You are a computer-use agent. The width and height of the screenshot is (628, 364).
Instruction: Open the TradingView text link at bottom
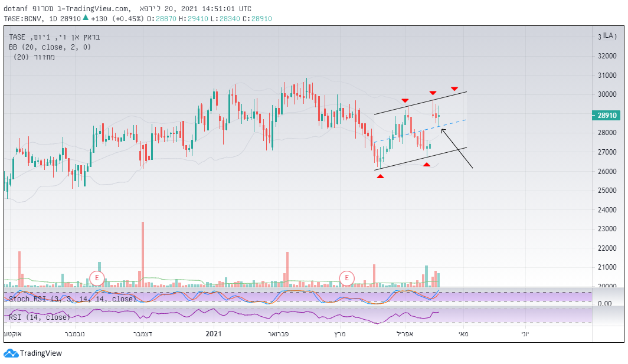(41, 353)
